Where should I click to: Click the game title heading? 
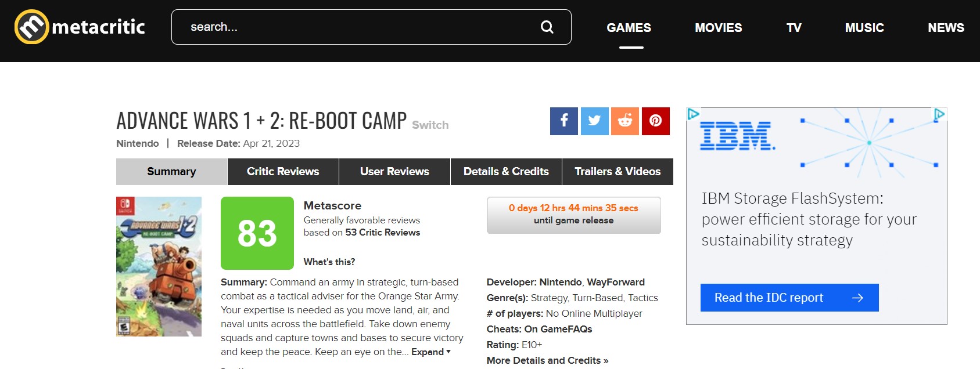(261, 121)
